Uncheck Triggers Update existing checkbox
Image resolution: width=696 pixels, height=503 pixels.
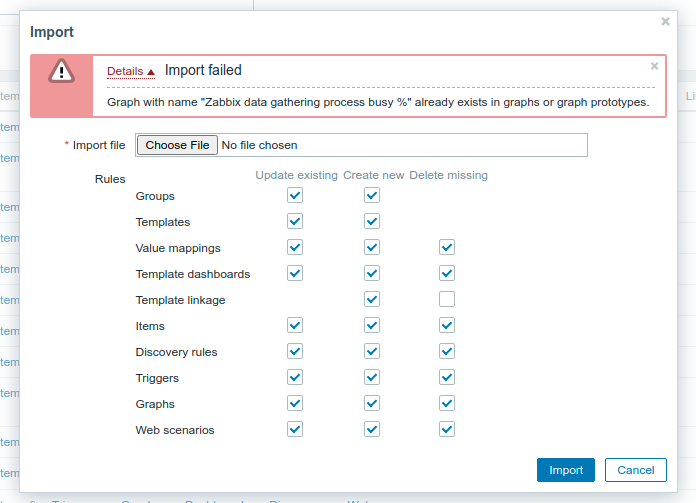(295, 377)
